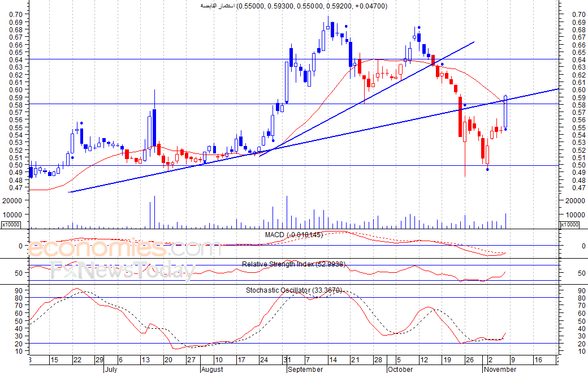Click date label 9 on the time axis

click(513, 360)
